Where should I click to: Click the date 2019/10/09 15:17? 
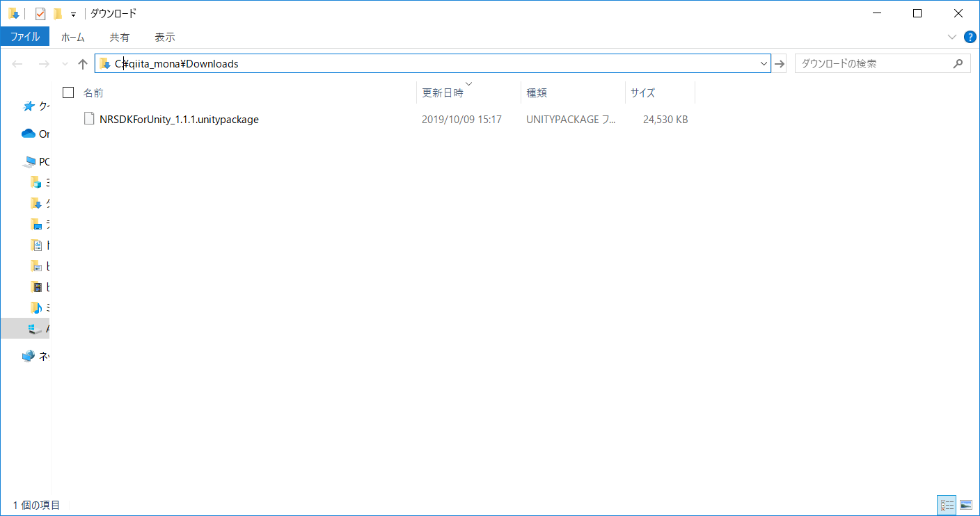point(461,120)
